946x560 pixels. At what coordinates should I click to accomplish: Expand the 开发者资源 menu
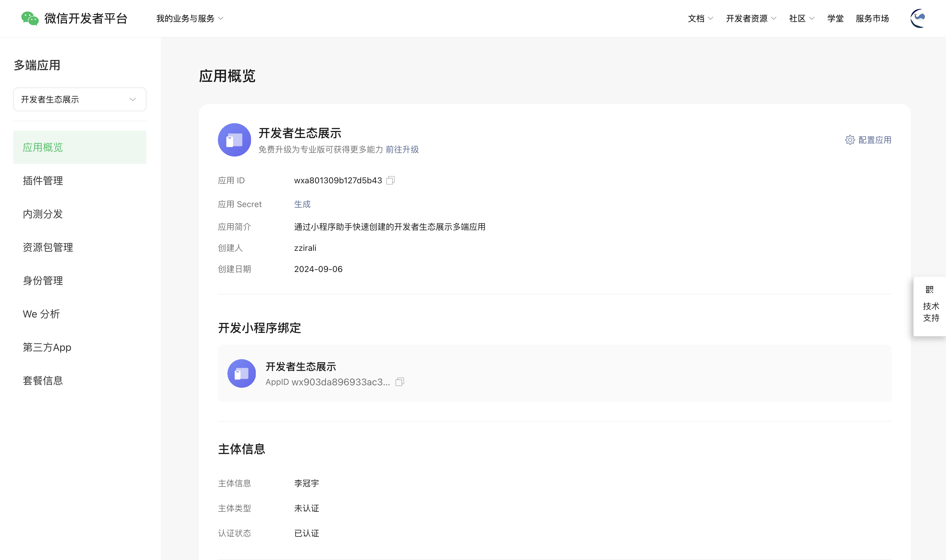coord(751,18)
